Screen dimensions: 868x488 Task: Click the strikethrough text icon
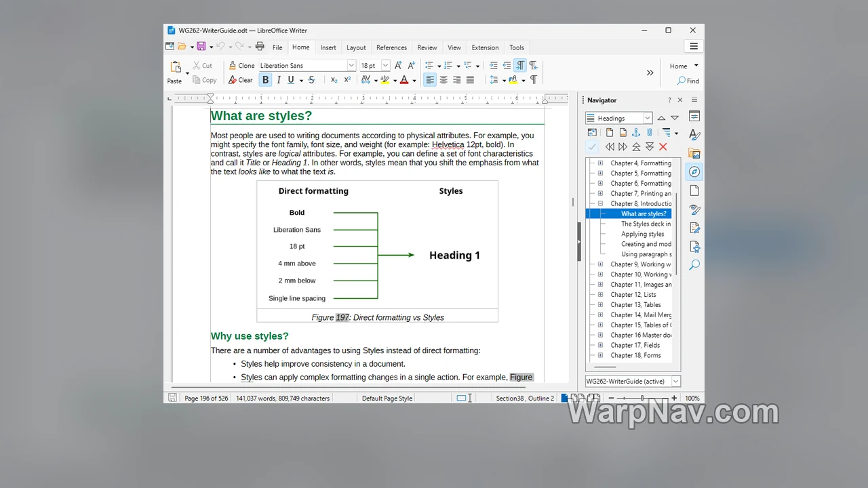(311, 80)
